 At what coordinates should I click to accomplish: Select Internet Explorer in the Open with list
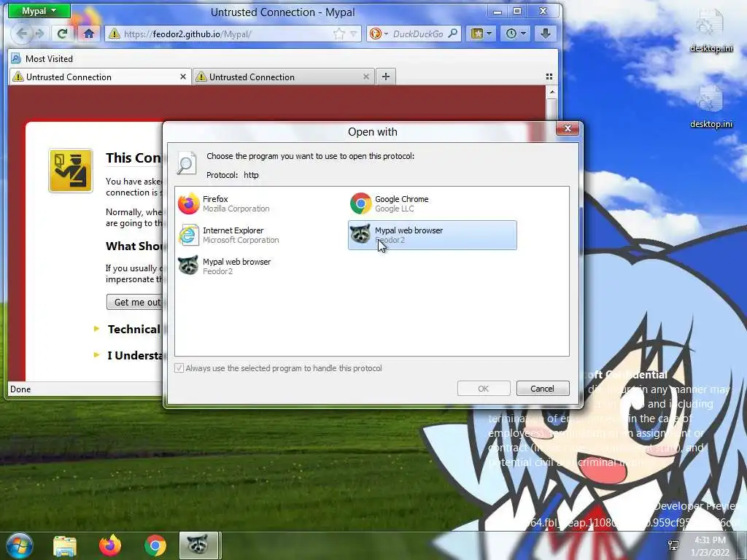click(260, 236)
